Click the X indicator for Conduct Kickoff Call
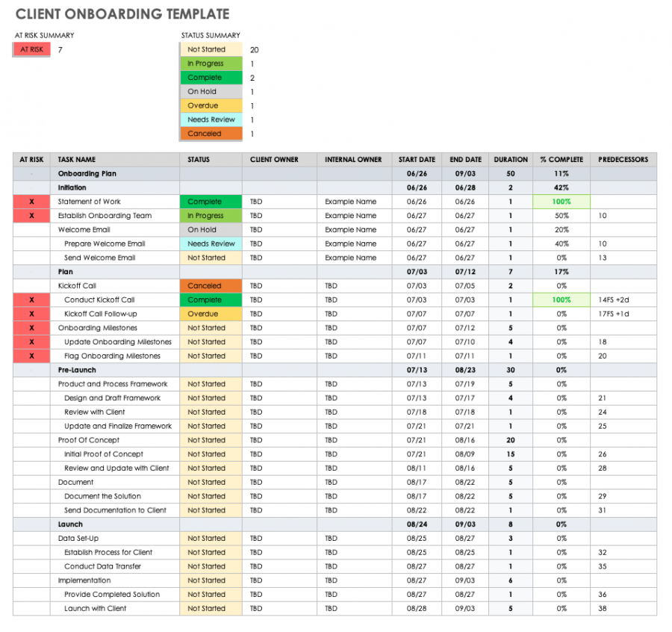 [x=31, y=300]
